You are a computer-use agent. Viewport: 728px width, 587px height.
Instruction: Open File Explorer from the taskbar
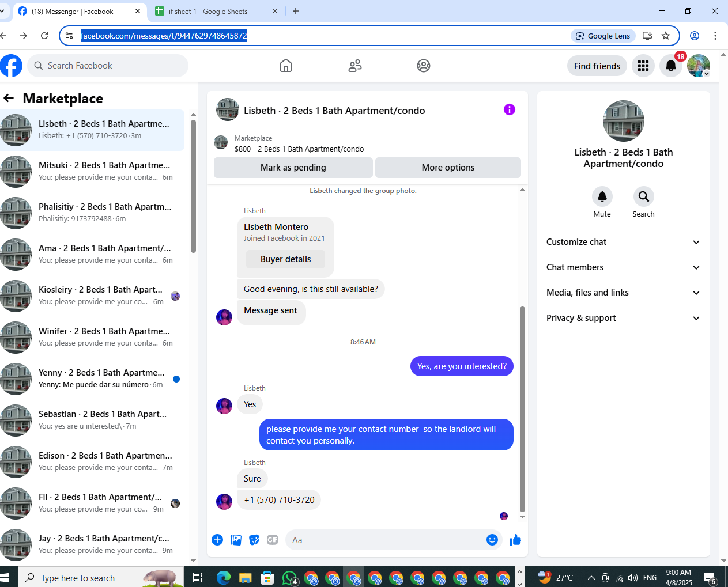[x=245, y=578]
